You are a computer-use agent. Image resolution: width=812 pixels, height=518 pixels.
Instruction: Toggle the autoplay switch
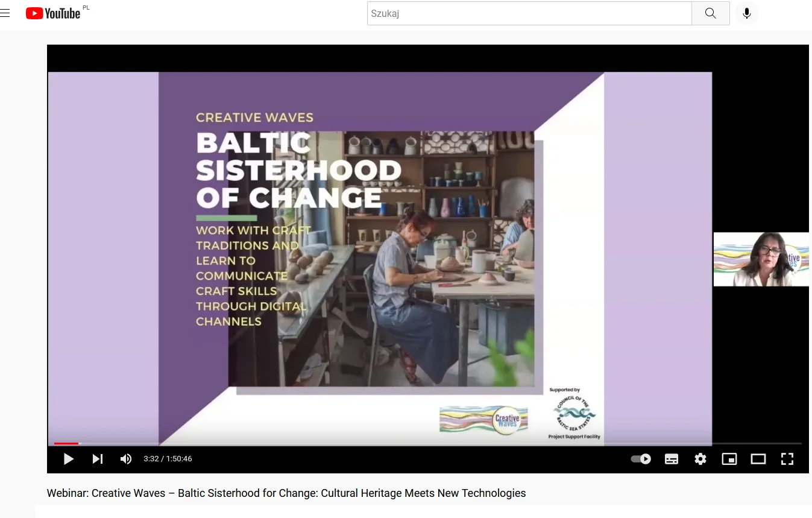641,459
